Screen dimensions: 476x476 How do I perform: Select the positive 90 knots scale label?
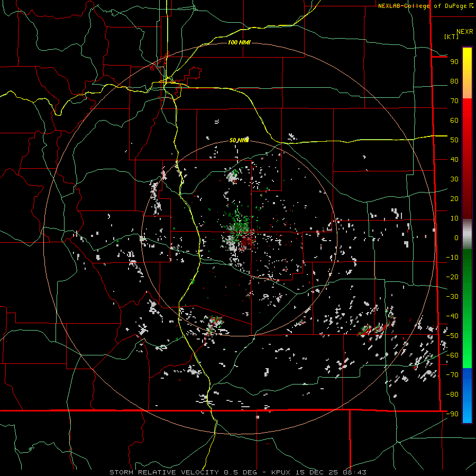(454, 62)
